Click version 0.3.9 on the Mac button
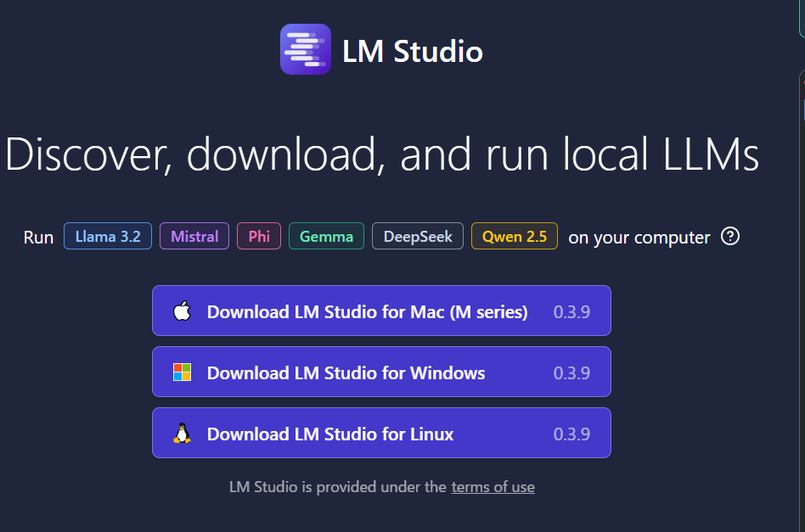 pos(571,312)
